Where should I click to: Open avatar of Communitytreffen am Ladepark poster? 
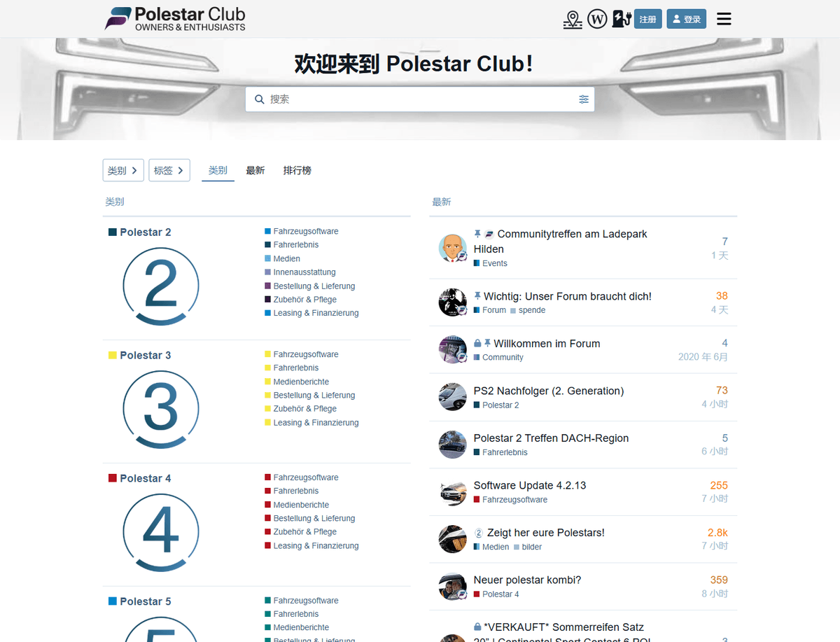[453, 248]
